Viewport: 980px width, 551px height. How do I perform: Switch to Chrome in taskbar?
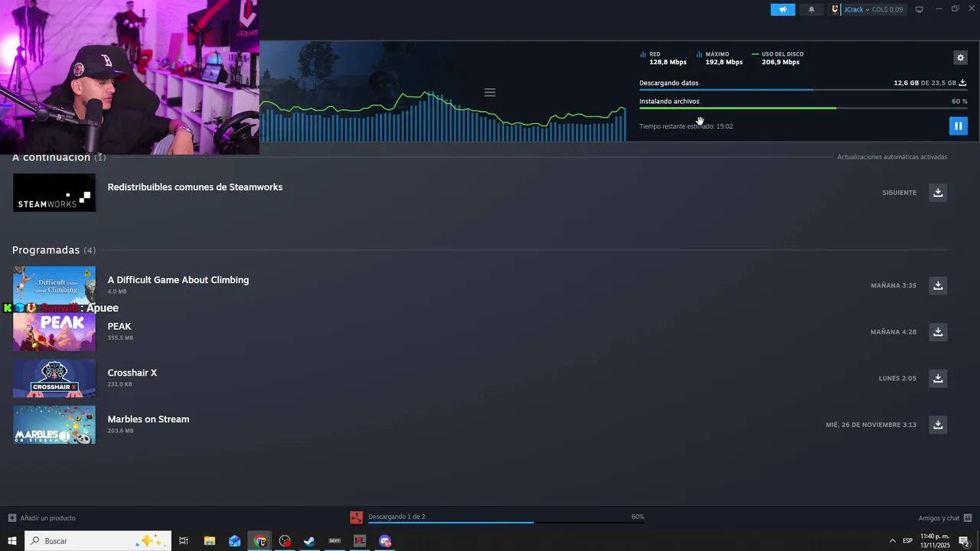pyautogui.click(x=260, y=541)
